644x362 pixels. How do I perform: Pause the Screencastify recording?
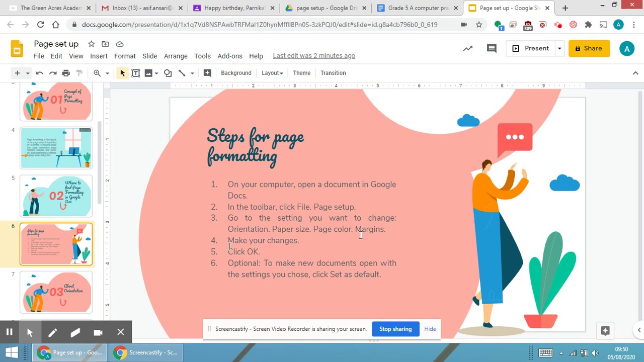[x=9, y=332]
